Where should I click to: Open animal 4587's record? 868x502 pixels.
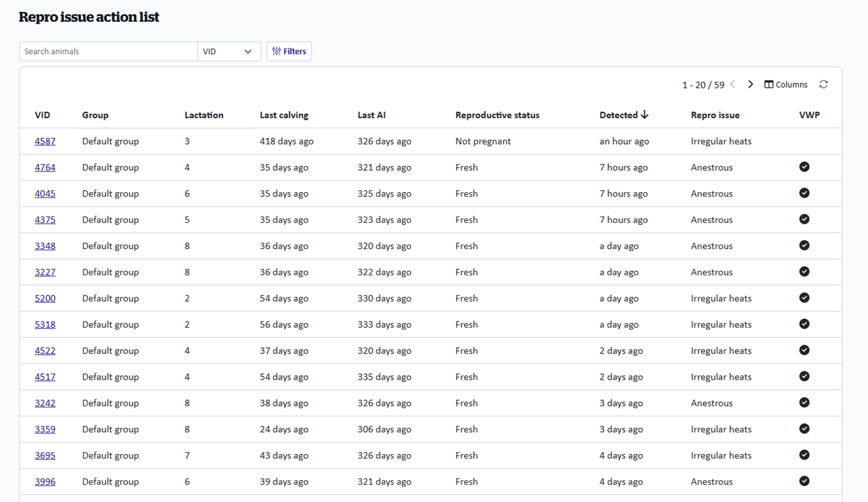pos(45,141)
